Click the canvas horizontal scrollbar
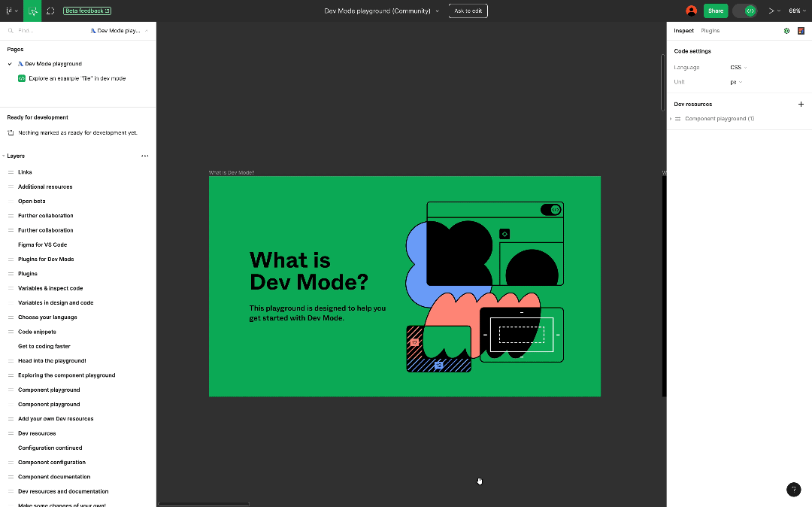Image resolution: width=812 pixels, height=507 pixels. pyautogui.click(x=204, y=504)
